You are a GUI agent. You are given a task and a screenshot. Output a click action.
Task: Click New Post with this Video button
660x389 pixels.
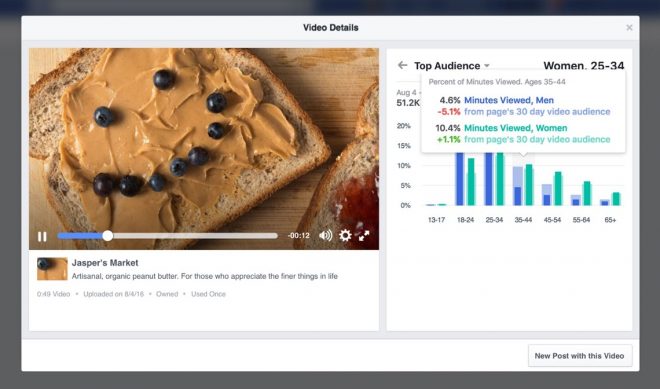[x=580, y=356]
